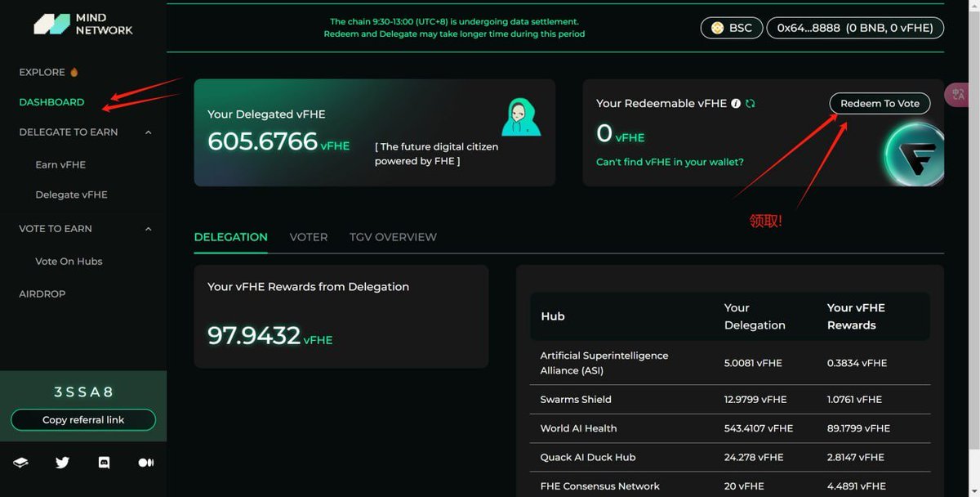Click the 0.3834 vFHE rewards value
The image size is (980, 497).
tap(857, 363)
